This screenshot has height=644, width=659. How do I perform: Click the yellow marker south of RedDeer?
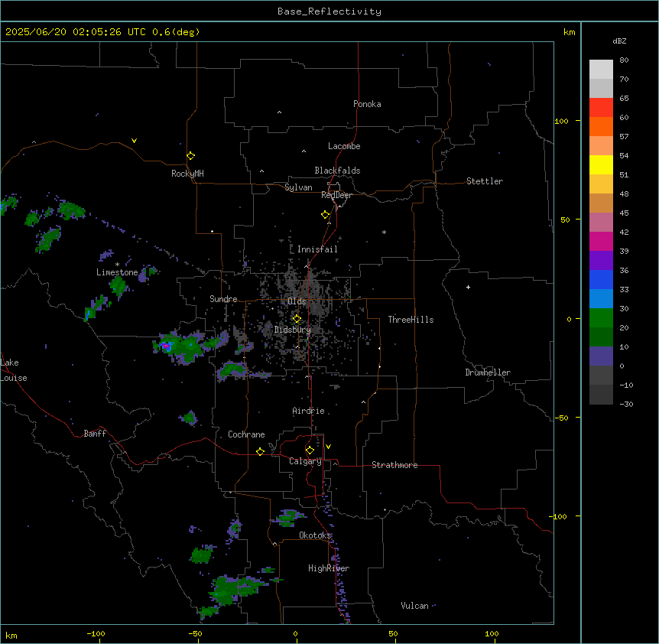click(x=325, y=215)
